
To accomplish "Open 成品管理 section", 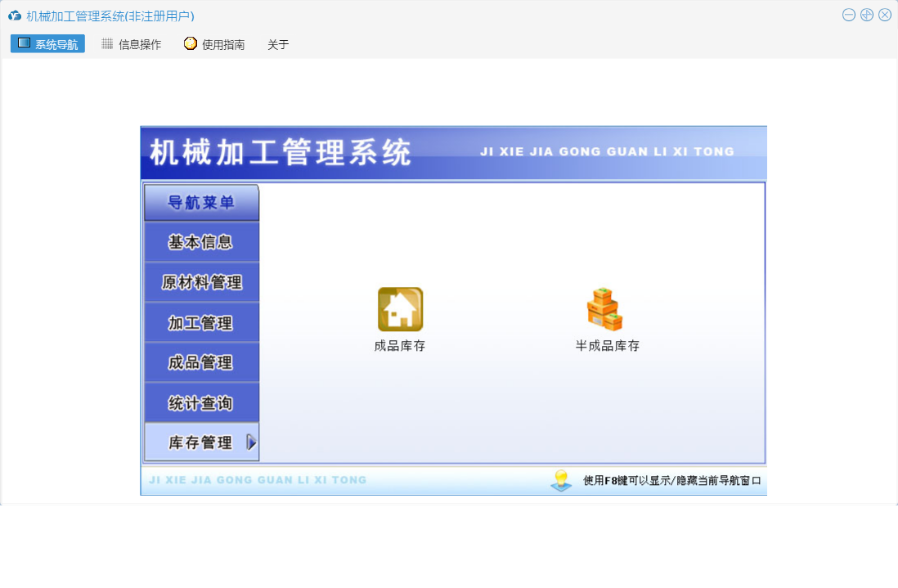I will [x=201, y=362].
